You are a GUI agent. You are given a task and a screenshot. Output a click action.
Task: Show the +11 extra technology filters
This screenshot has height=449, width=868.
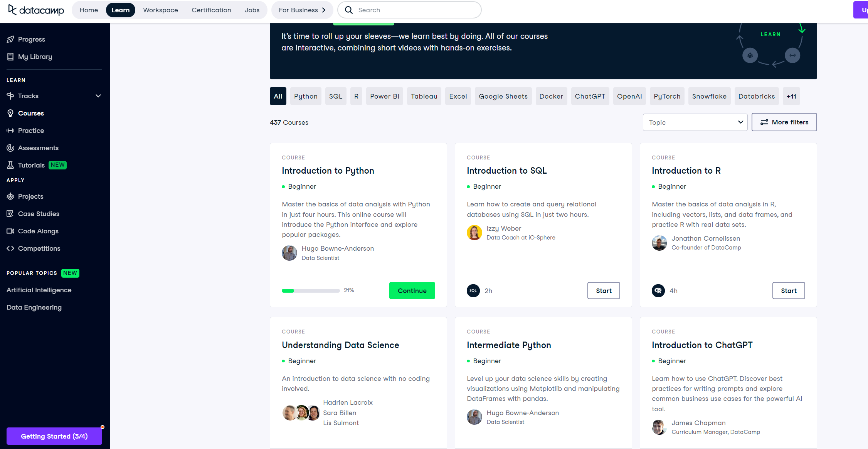click(x=791, y=96)
